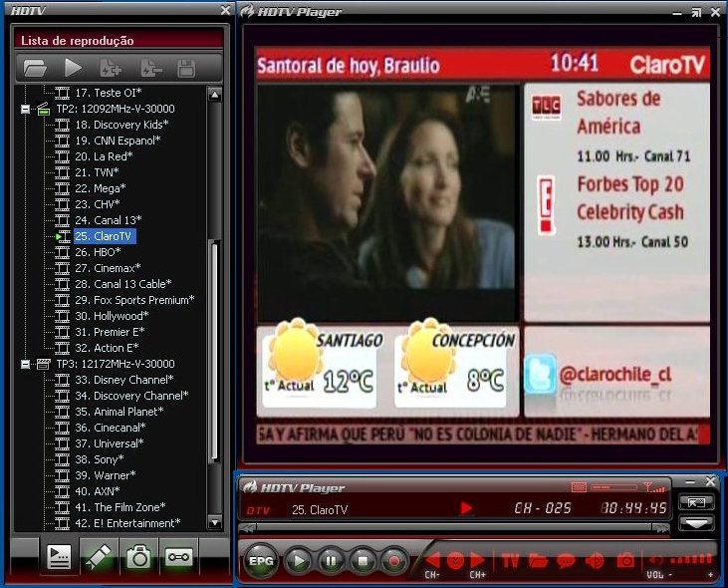Viewport: 728px width, 588px height.
Task: Toggle mute speaker icon near VOL
Action: coord(655,560)
